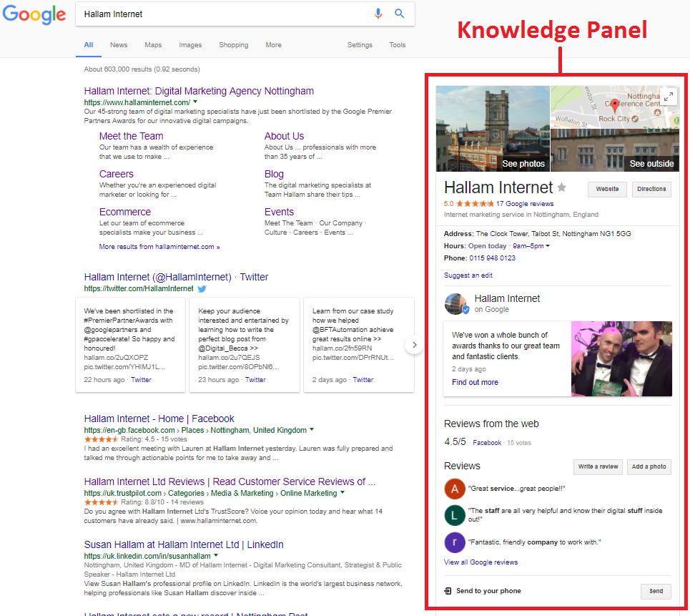Open the dropdown arrow next to hallaminternet.com URL
690x616 pixels.
click(x=195, y=102)
